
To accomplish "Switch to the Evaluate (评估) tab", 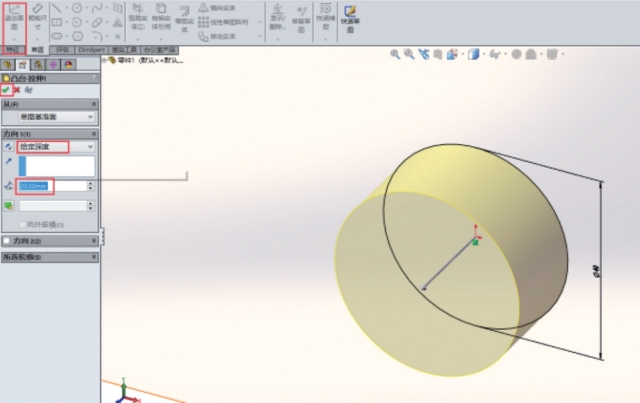I will (x=62, y=50).
